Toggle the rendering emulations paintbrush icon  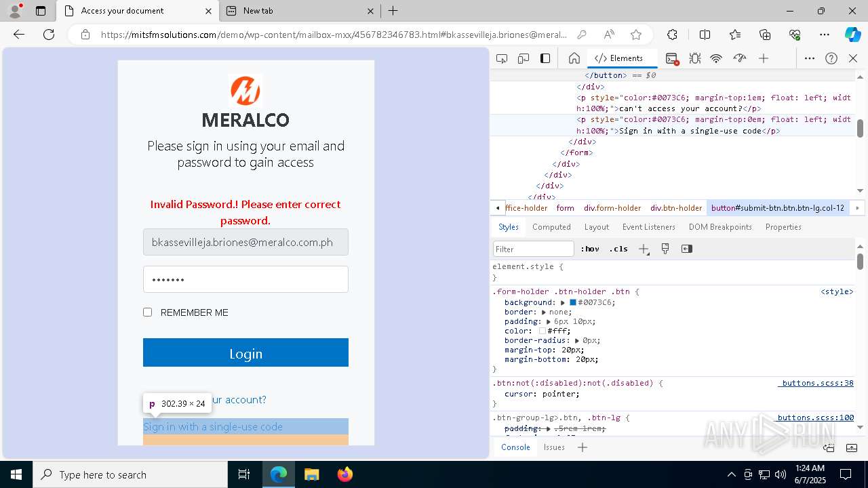coord(665,249)
